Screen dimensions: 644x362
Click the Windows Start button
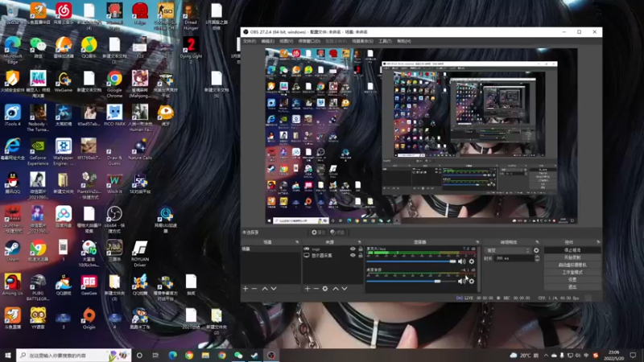8,355
